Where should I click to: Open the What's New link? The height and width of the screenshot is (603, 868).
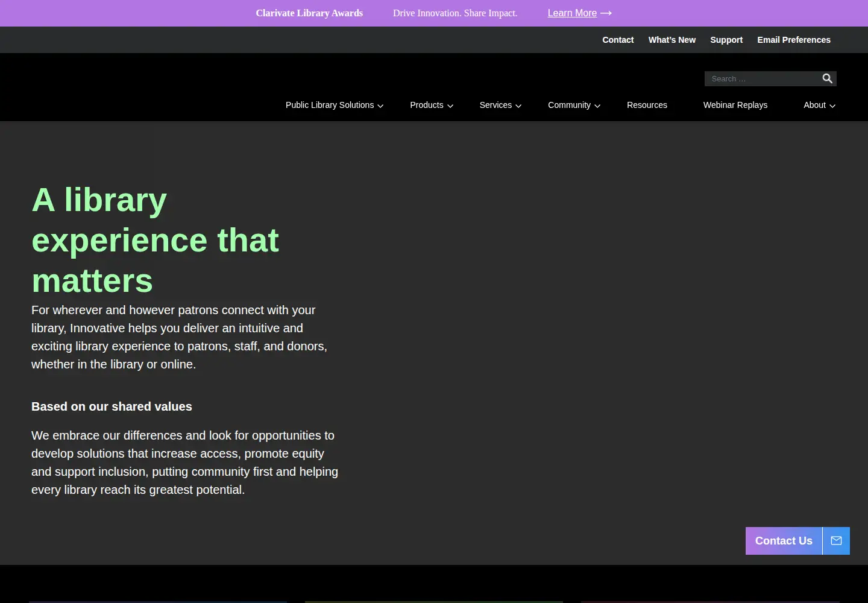[672, 40]
